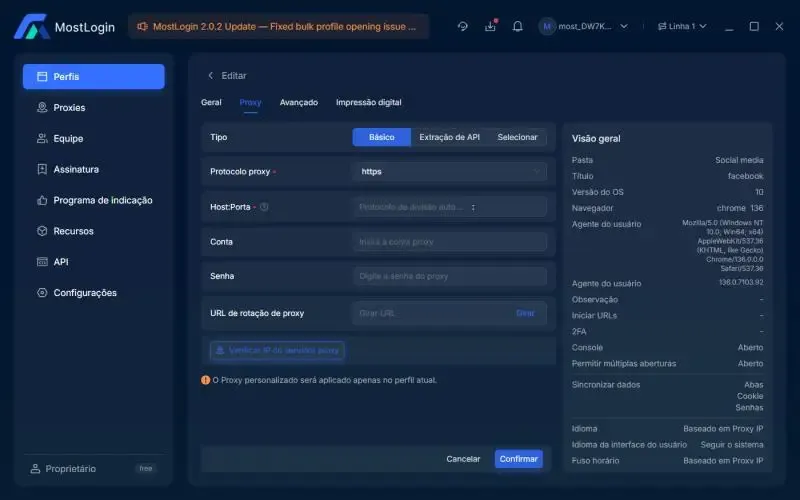Viewport: 800px width, 500px height.
Task: Click the 136.0.7103.92 version value
Action: coord(741,282)
